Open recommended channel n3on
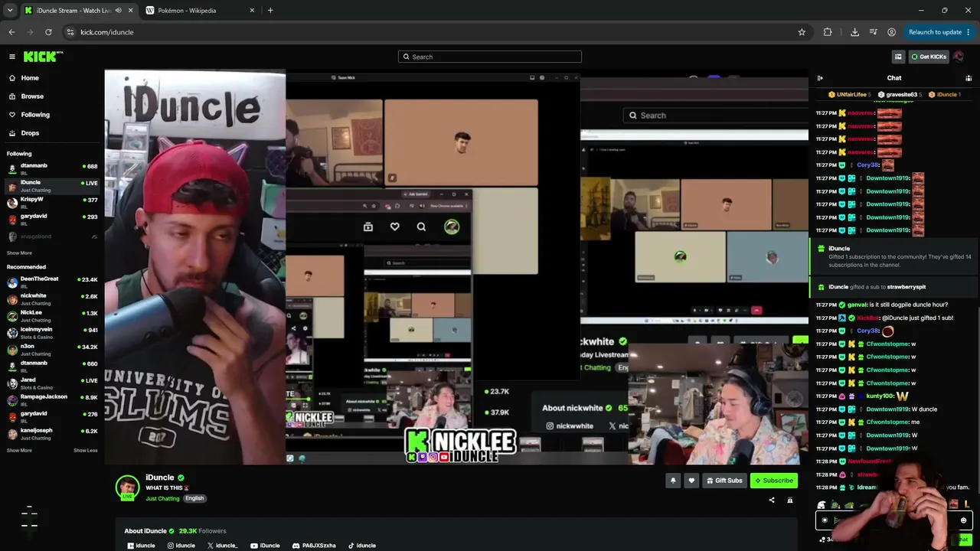 pyautogui.click(x=52, y=349)
